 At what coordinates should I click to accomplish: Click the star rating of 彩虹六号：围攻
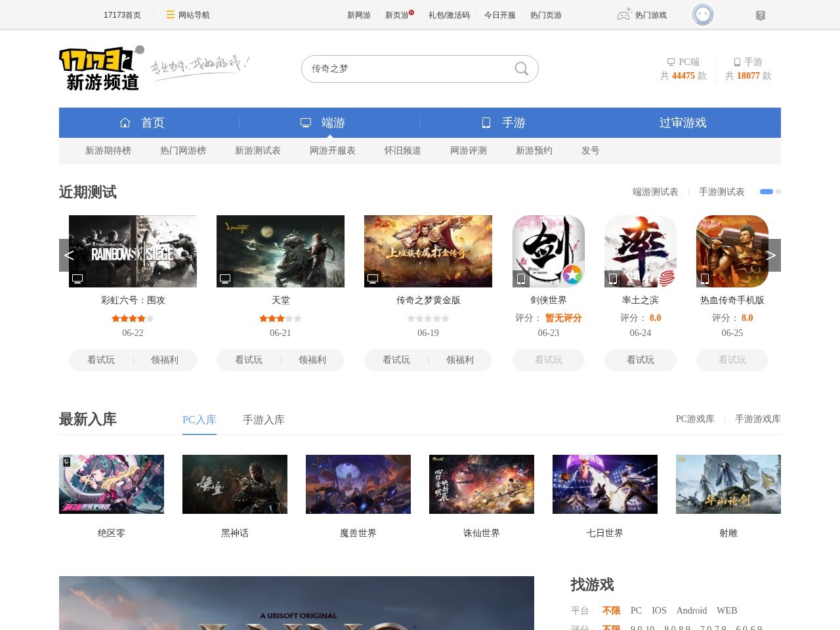[133, 318]
